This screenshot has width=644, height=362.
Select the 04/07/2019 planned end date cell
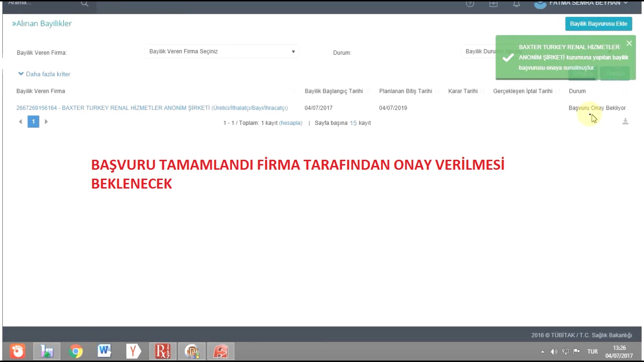tap(393, 108)
